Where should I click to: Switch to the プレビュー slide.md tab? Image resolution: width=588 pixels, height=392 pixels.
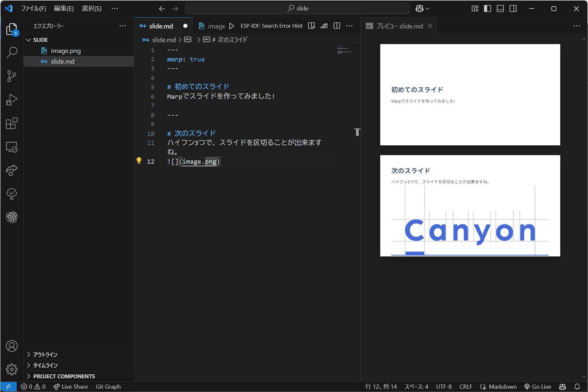click(x=399, y=26)
